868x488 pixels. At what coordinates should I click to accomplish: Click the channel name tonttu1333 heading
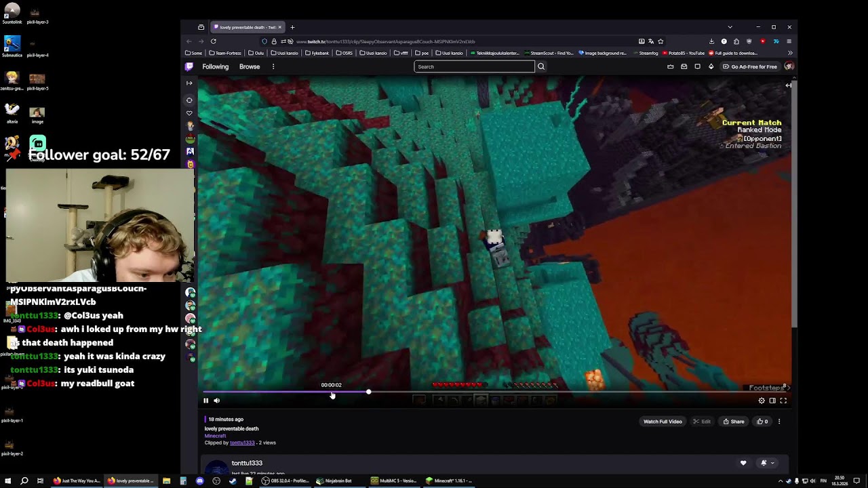coord(247,463)
